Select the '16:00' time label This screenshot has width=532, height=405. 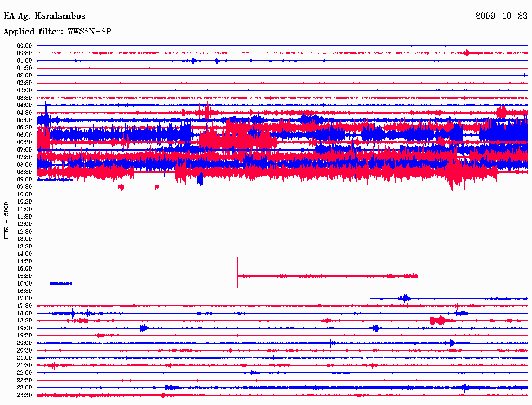pos(24,283)
